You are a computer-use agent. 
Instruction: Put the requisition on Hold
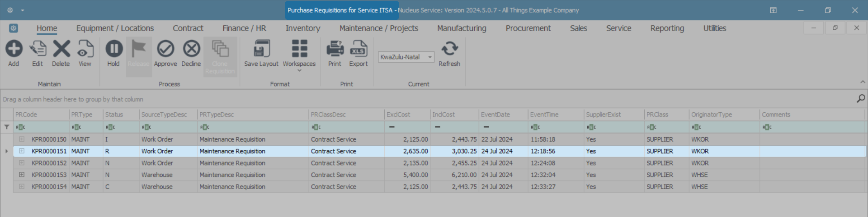(113, 49)
